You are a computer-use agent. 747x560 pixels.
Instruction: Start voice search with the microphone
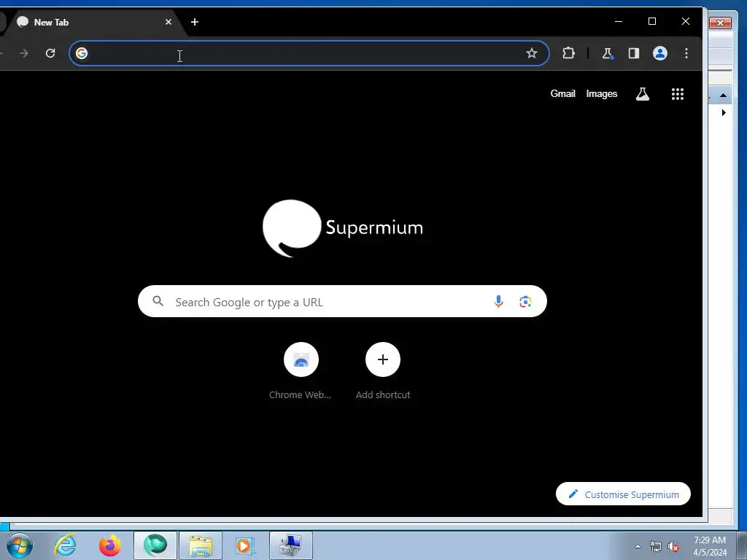[498, 301]
